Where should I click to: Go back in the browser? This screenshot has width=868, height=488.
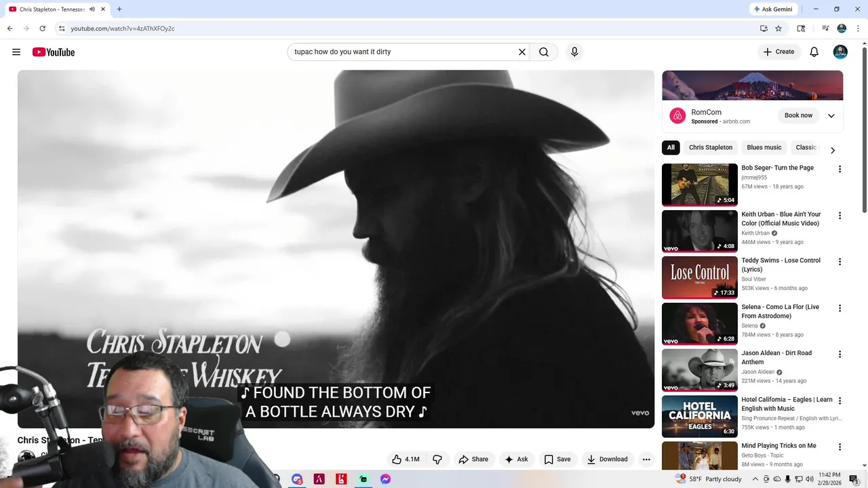click(10, 28)
